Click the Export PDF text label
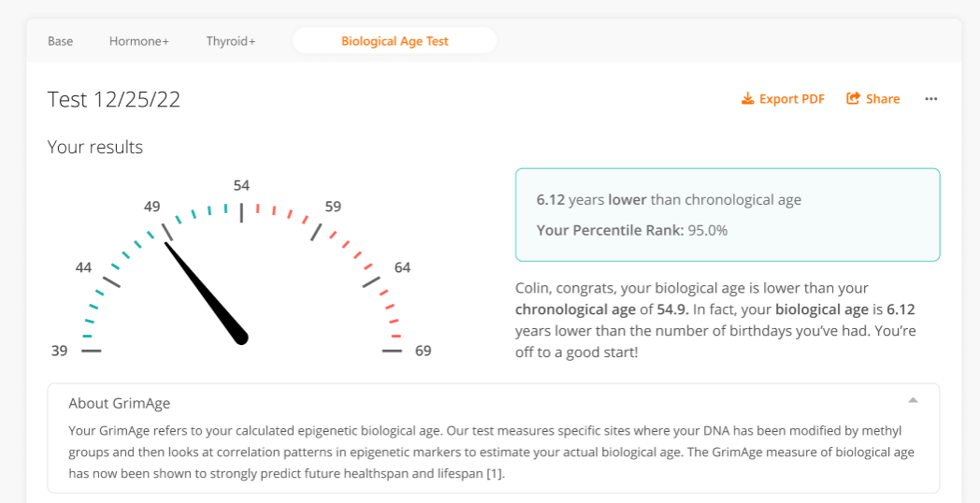The width and height of the screenshot is (980, 503). tap(792, 99)
